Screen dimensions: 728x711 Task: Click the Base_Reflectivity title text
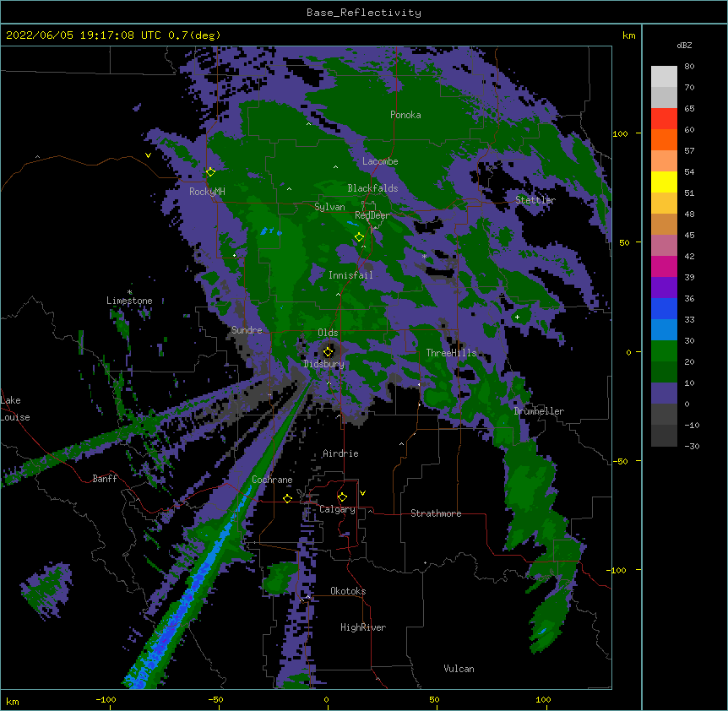point(364,13)
